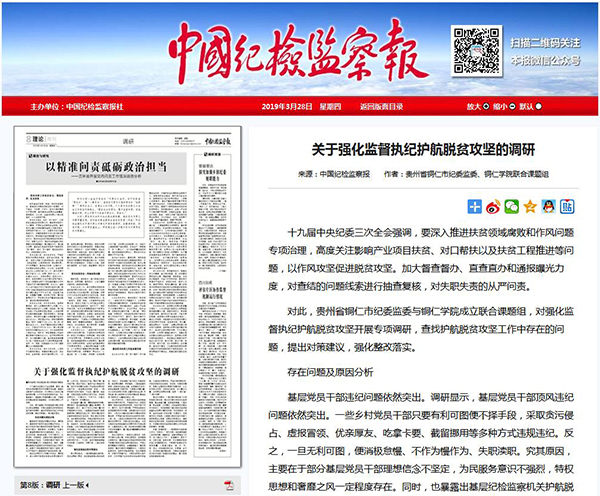Click the right sidebar column in page thumbnail

(x=212, y=305)
